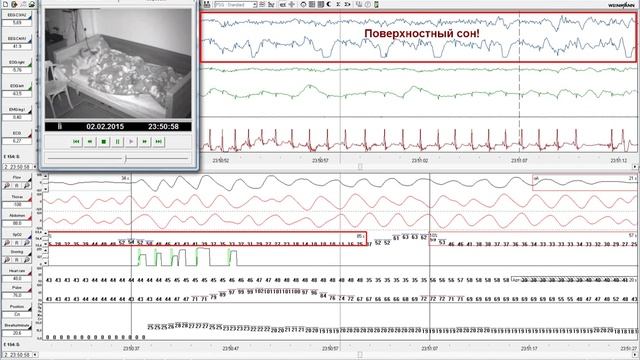The width and height of the screenshot is (640, 360).
Task: Select the Snoring channel label
Action: (17, 252)
